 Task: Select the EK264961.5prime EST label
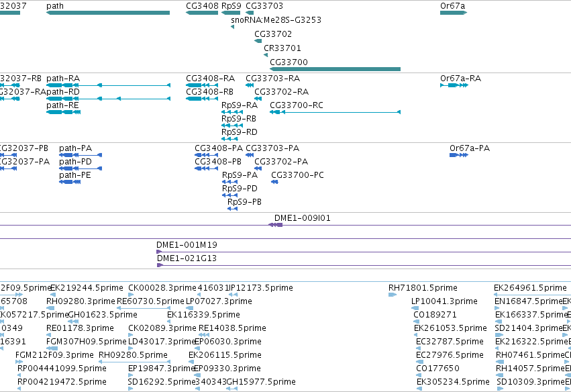point(530,288)
